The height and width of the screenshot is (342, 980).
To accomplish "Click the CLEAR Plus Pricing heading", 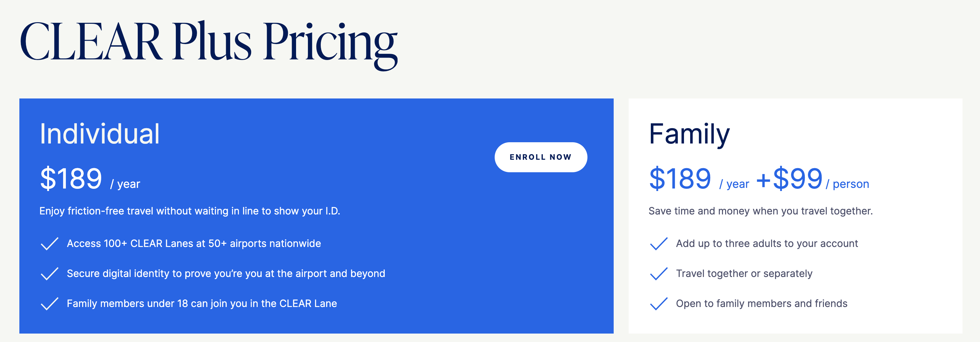I will click(x=209, y=43).
